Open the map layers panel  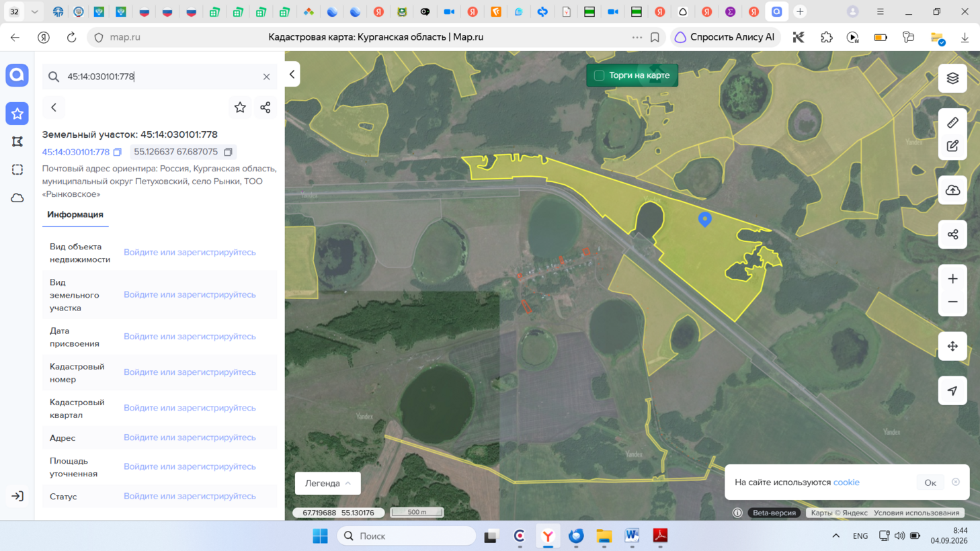click(952, 79)
